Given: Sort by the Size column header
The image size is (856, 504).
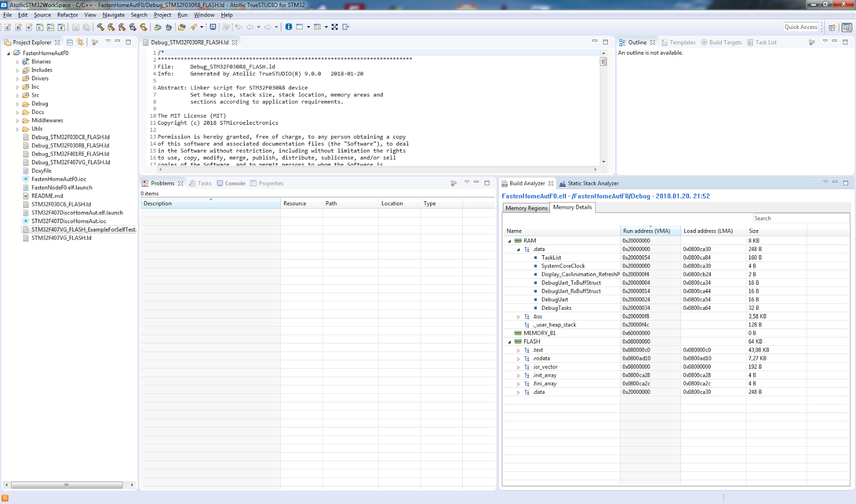Looking at the screenshot, I should tap(776, 231).
